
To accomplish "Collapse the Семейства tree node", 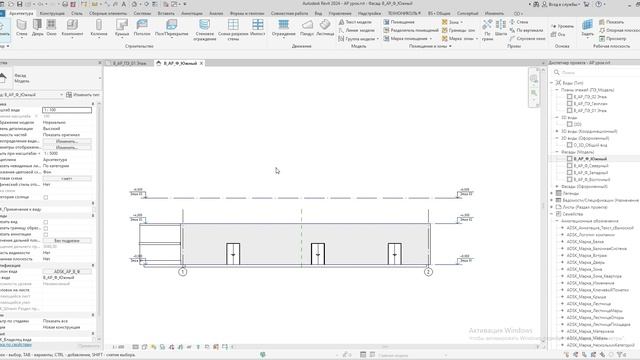I will [x=552, y=214].
